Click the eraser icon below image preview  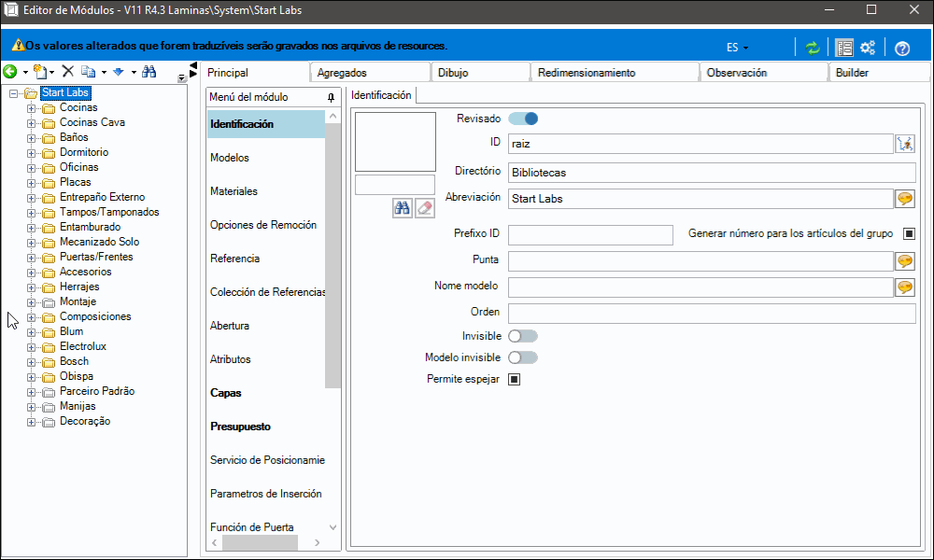point(425,208)
